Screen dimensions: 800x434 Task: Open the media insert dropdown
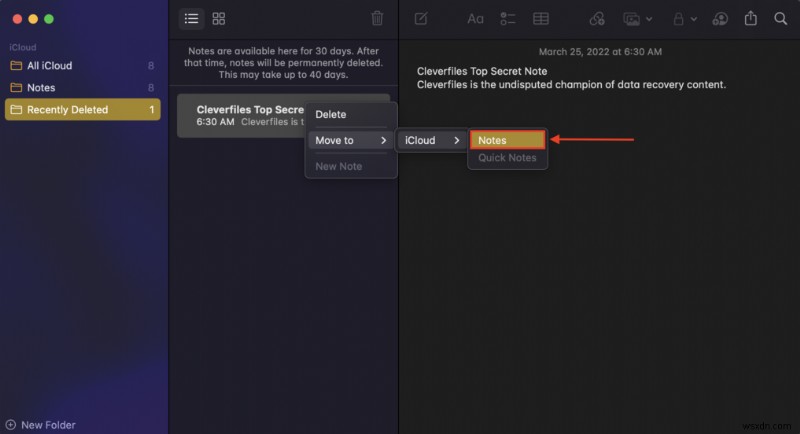(637, 18)
